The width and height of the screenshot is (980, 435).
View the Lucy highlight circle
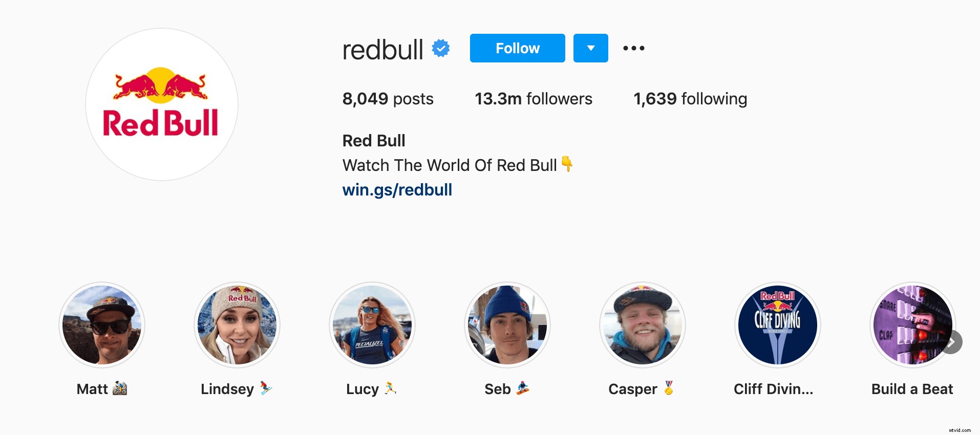(x=372, y=325)
